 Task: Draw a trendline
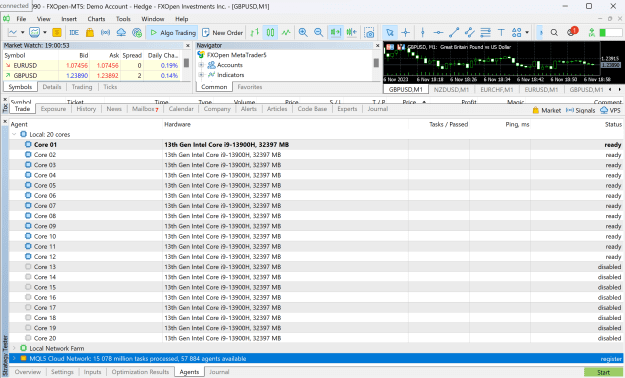click(454, 33)
